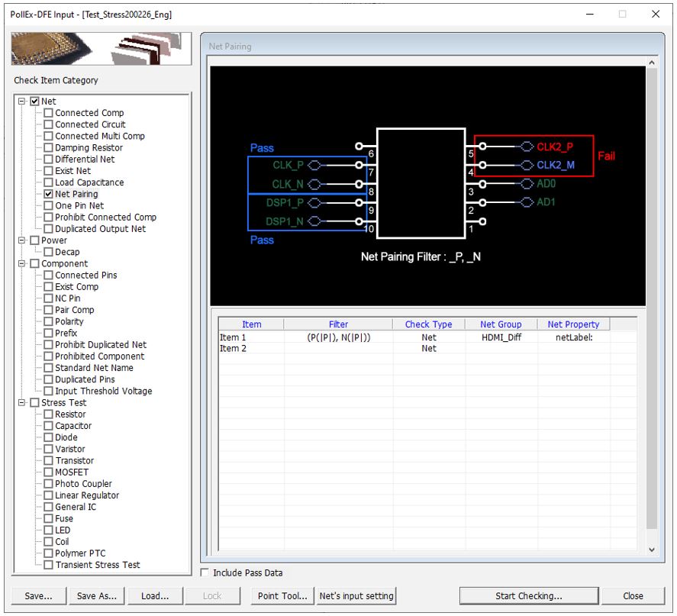This screenshot has width=677, height=616.
Task: Collapse the Stress Test tree node
Action: (22, 403)
